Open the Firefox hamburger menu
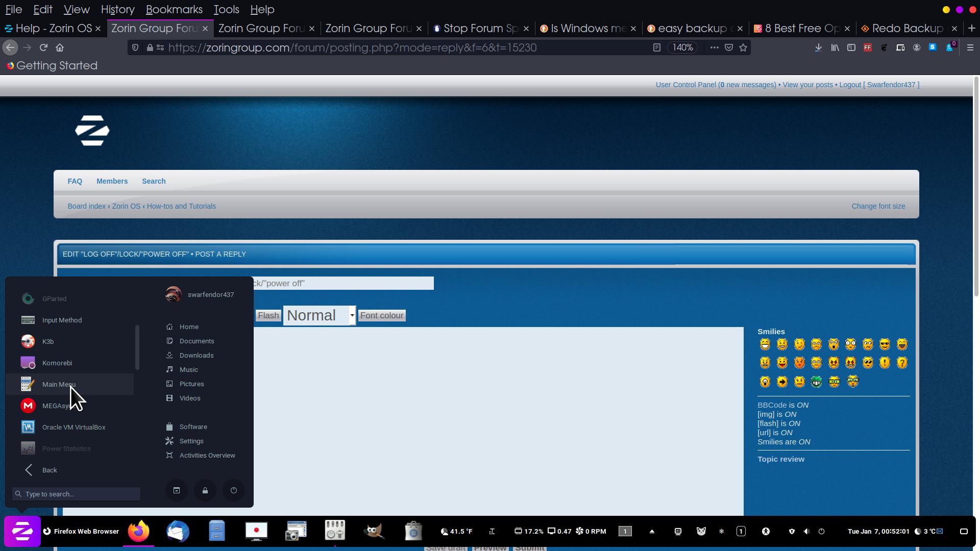The image size is (980, 551). point(970,47)
